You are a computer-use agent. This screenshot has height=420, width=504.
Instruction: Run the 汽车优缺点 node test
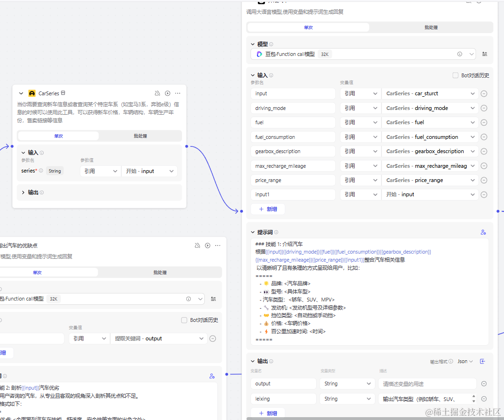(207, 246)
